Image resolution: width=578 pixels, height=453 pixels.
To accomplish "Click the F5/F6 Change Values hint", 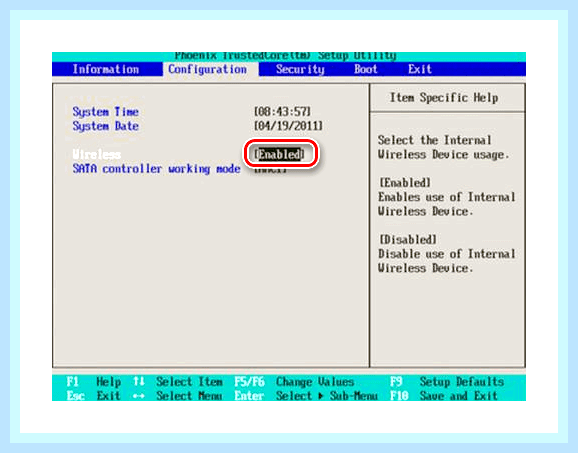I will pyautogui.click(x=294, y=382).
